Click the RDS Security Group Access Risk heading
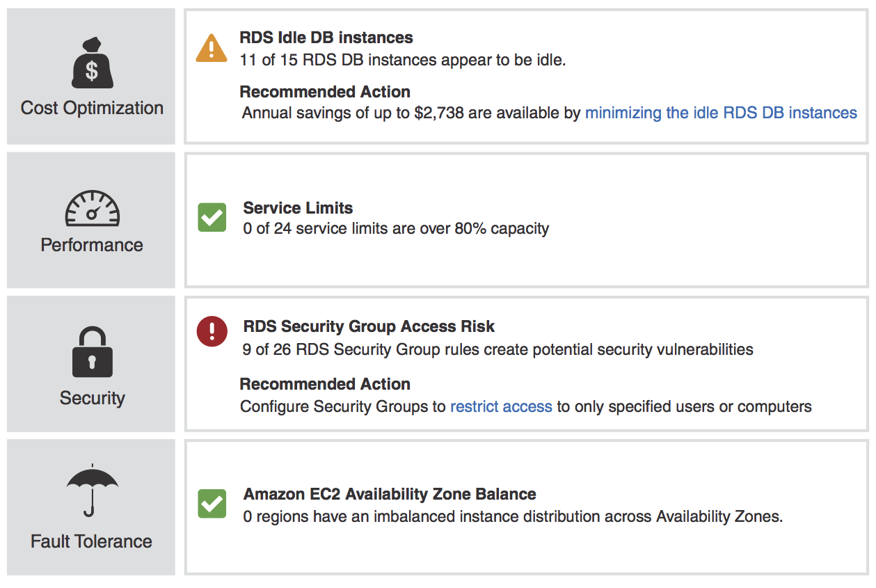Viewport: 876px width, 588px height. coord(369,326)
